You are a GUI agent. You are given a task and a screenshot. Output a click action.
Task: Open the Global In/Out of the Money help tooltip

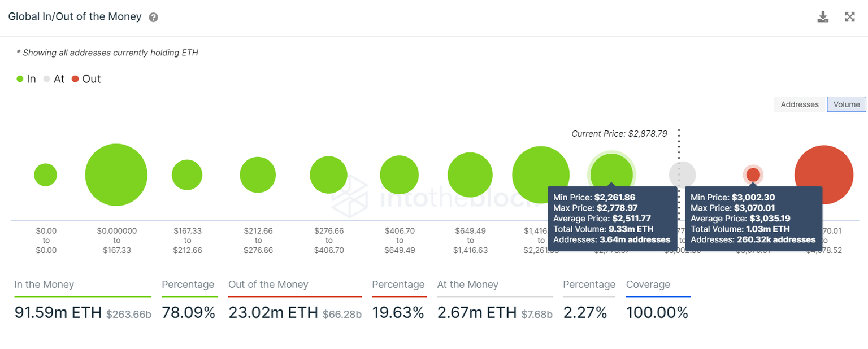153,17
